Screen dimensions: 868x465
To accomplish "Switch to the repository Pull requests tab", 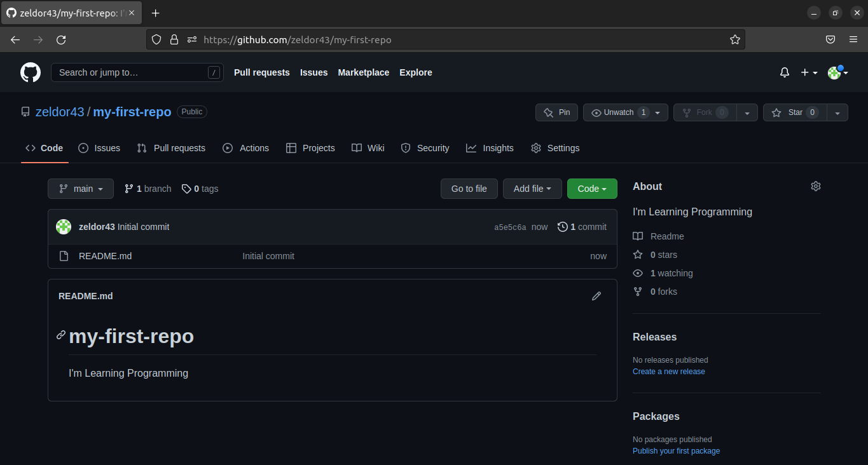I will 172,148.
